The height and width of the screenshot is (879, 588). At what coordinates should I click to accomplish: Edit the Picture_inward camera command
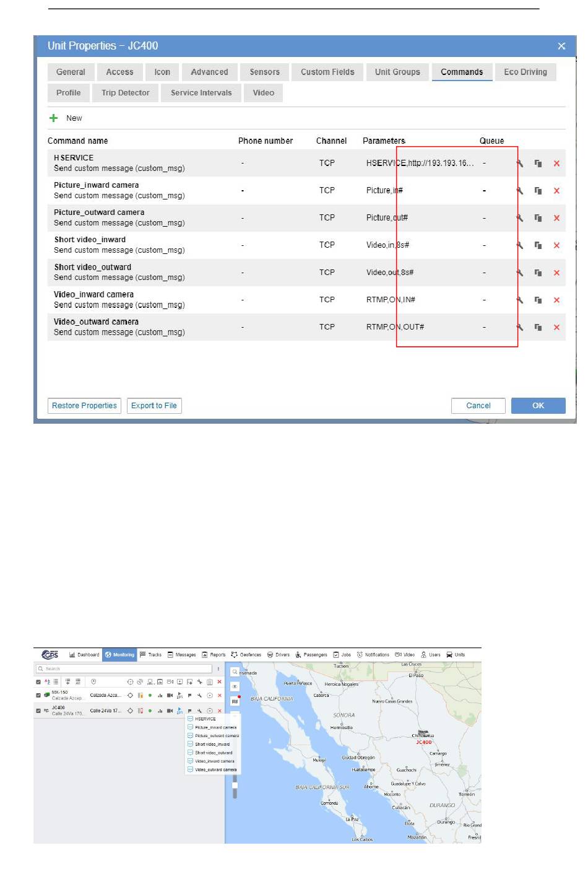coord(520,191)
